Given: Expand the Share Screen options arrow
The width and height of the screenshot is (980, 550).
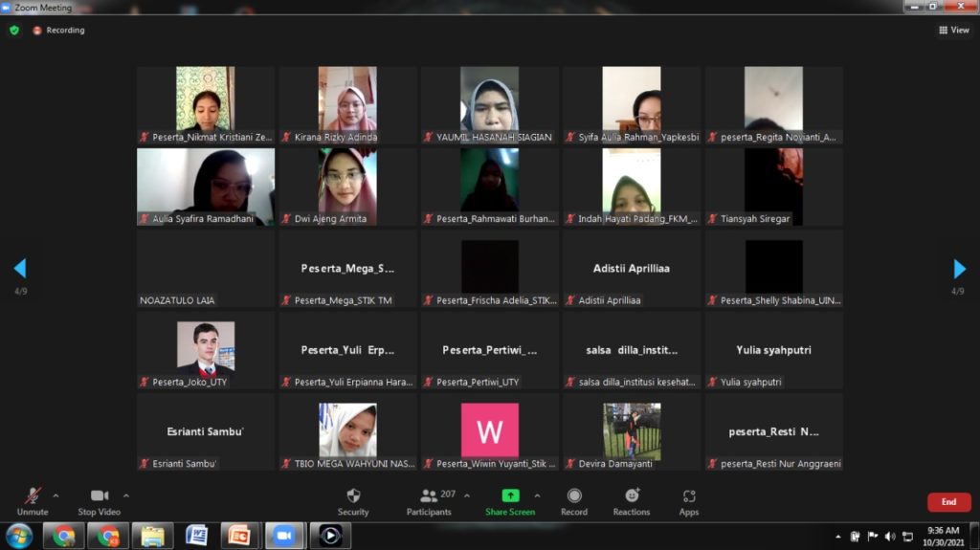Looking at the screenshot, I should click(537, 495).
